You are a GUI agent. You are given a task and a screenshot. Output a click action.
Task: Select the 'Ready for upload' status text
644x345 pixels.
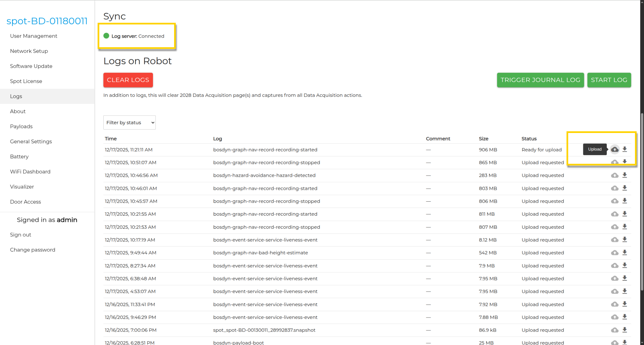pos(542,150)
